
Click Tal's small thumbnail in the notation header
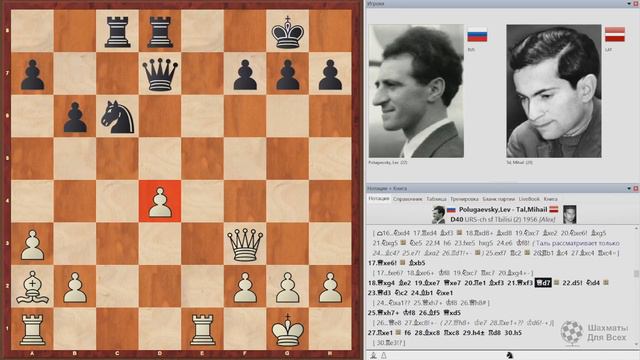pos(569,215)
